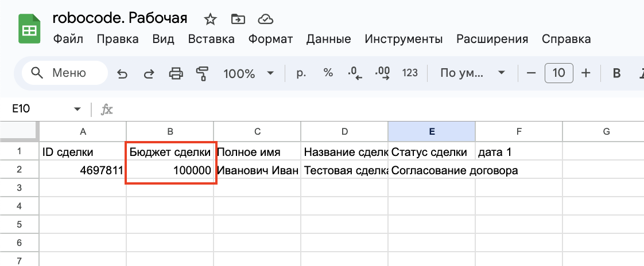Select cell Полное имя

[x=257, y=151]
